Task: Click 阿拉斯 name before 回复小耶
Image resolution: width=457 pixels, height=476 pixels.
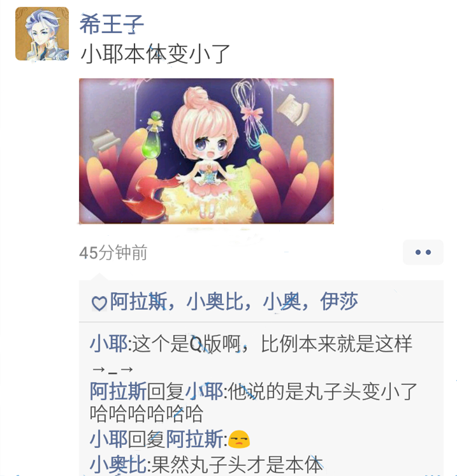Action: point(118,391)
